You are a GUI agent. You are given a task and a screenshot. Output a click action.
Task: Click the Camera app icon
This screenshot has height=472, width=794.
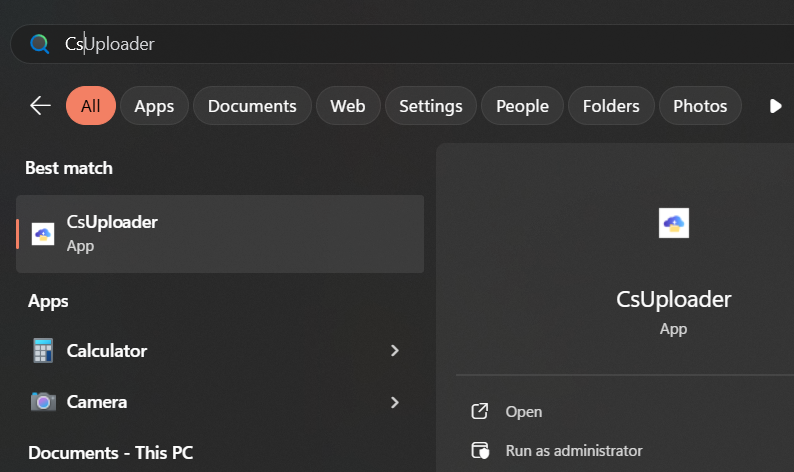[x=43, y=402]
